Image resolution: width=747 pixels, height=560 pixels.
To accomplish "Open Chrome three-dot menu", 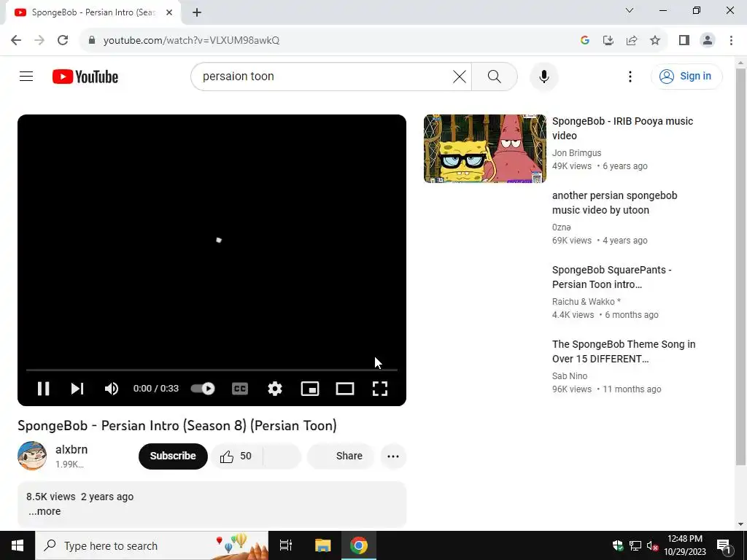I will (x=731, y=40).
